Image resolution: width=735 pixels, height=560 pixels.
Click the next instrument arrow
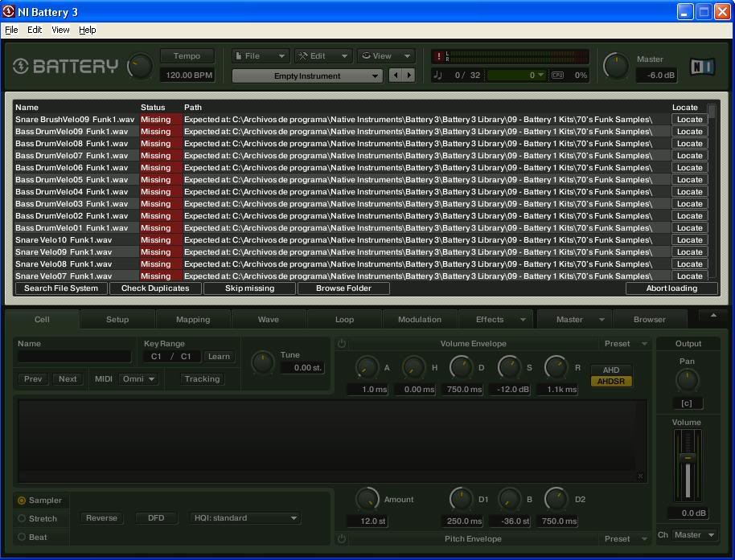[x=409, y=76]
